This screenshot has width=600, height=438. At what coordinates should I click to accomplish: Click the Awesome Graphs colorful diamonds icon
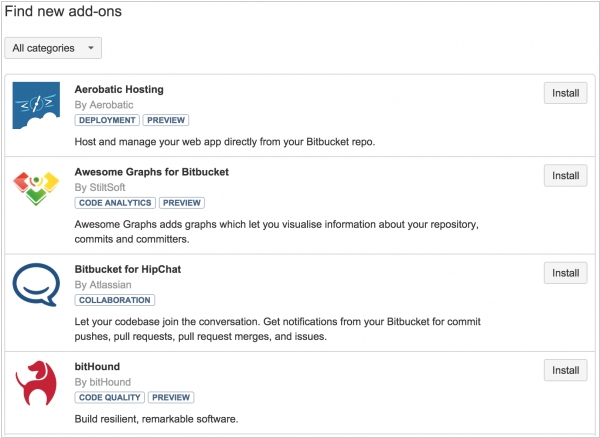tap(36, 188)
